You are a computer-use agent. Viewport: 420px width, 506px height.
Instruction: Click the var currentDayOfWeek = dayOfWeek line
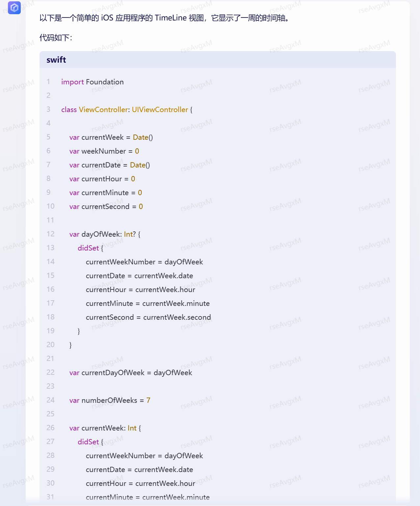pyautogui.click(x=130, y=372)
